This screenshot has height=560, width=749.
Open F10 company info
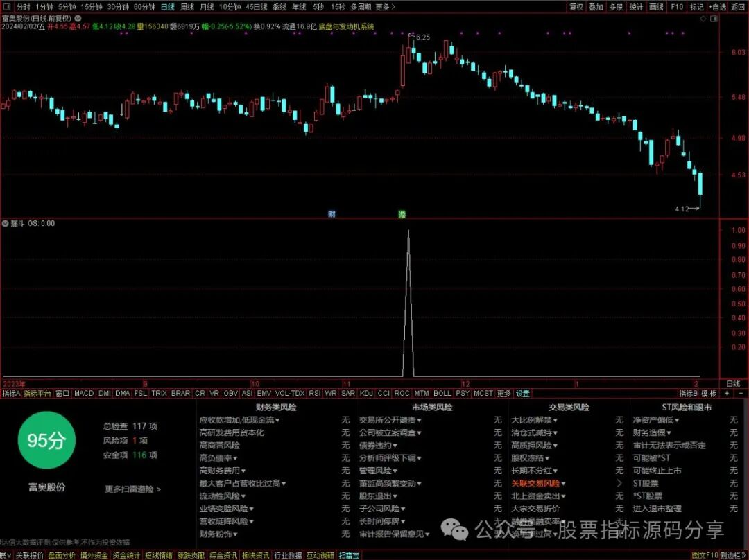(x=677, y=7)
